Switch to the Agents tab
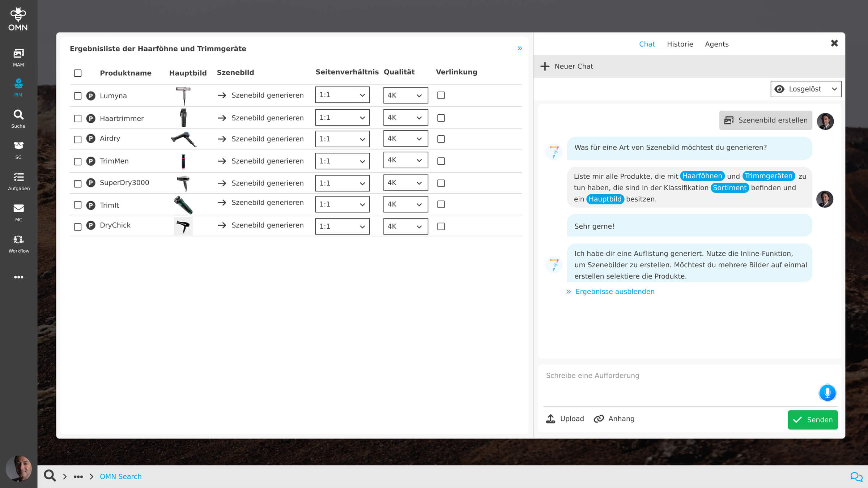Viewport: 868px width, 488px height. 716,44
